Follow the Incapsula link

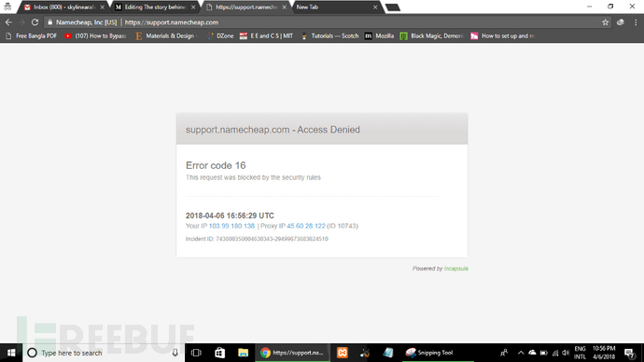tap(455, 269)
